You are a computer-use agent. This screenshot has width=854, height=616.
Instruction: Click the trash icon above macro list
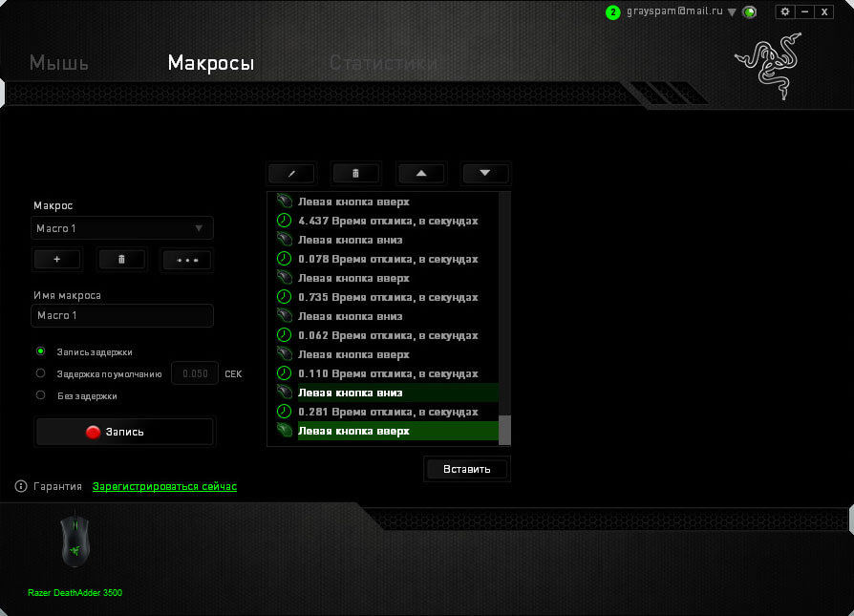[x=355, y=173]
